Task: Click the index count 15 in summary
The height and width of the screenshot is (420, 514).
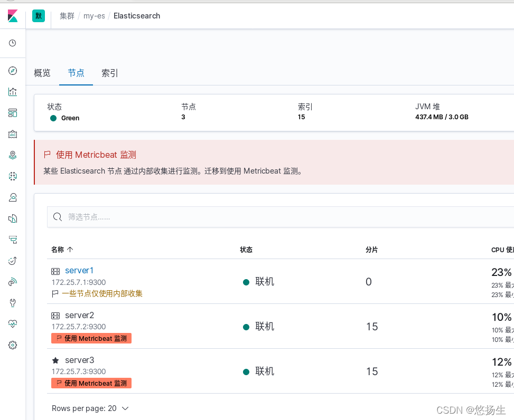Action: click(x=302, y=117)
